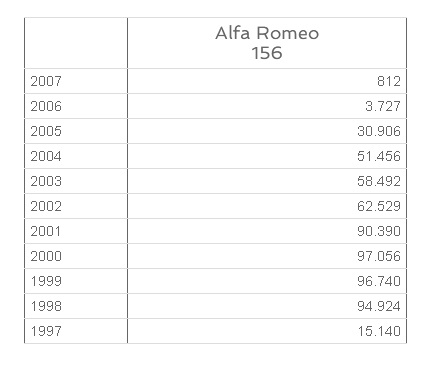436x367 pixels.
Task: Click the value 58.492
Action: coord(379,181)
